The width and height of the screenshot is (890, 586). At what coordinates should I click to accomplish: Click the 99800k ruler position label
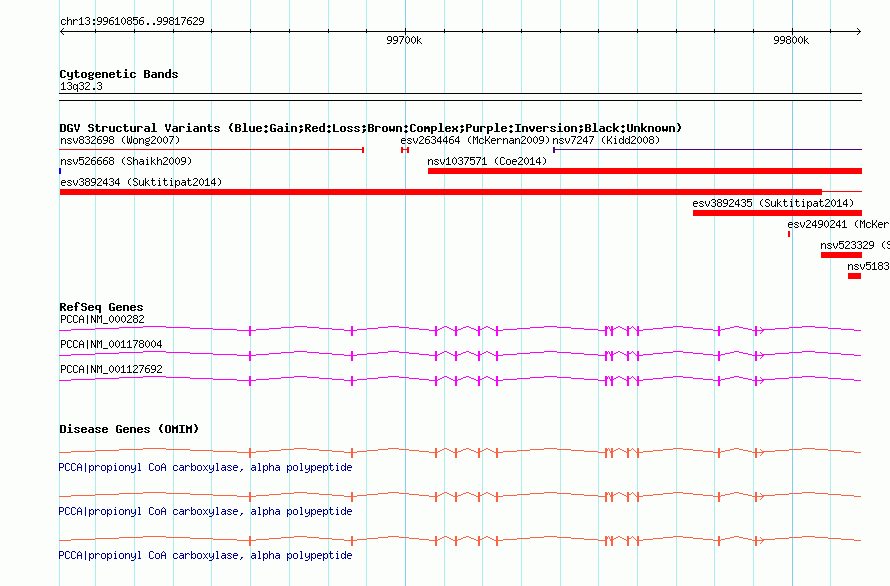click(791, 40)
